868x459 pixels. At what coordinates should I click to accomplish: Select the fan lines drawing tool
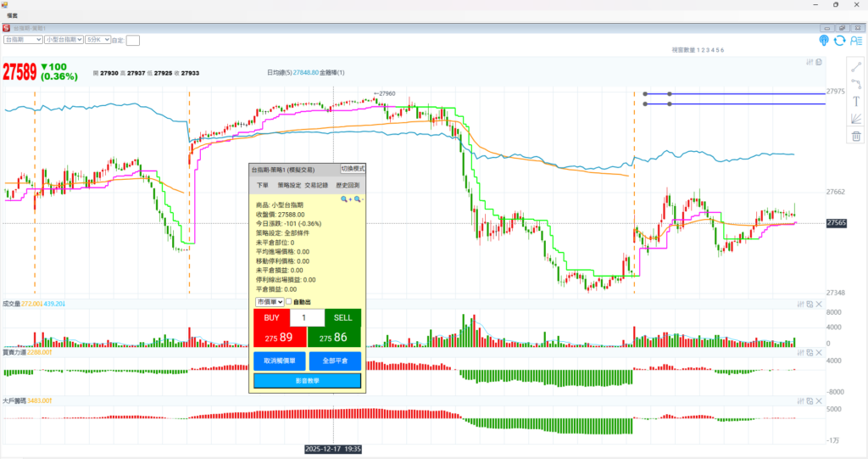[856, 119]
